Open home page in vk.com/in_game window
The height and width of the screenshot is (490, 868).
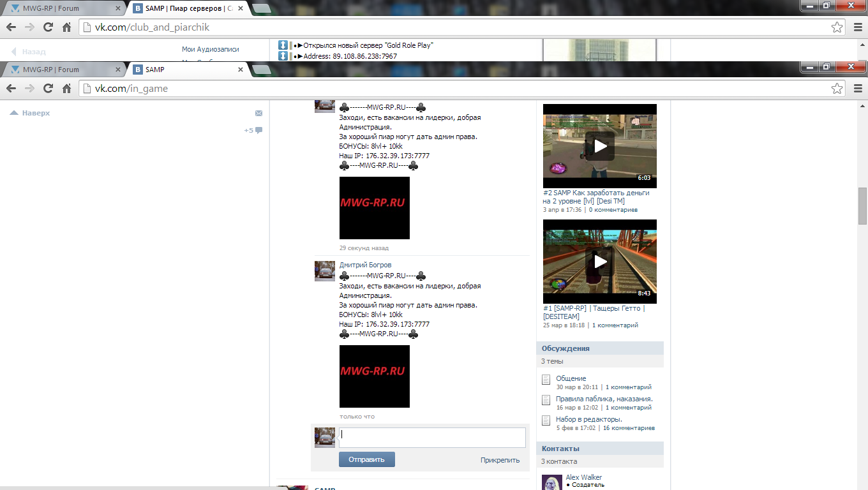66,89
